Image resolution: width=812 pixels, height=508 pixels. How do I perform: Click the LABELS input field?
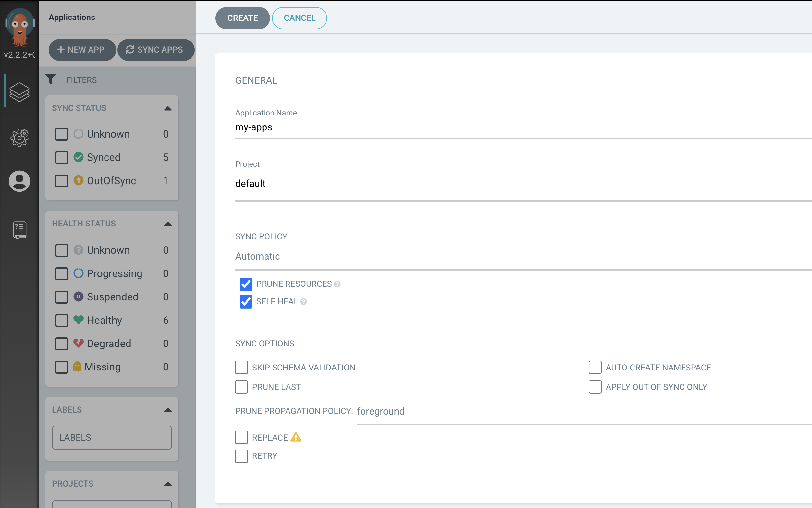click(x=112, y=437)
